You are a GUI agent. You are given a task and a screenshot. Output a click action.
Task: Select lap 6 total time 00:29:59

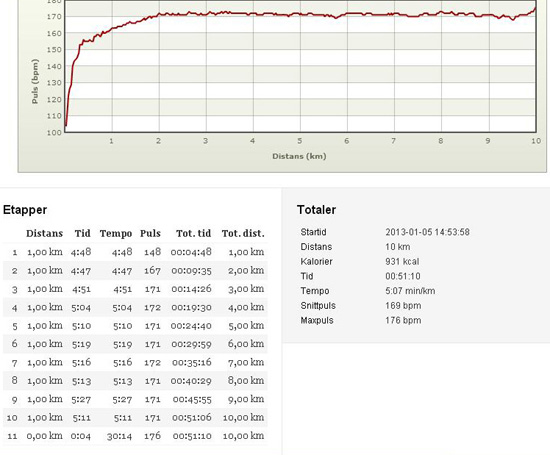click(191, 344)
